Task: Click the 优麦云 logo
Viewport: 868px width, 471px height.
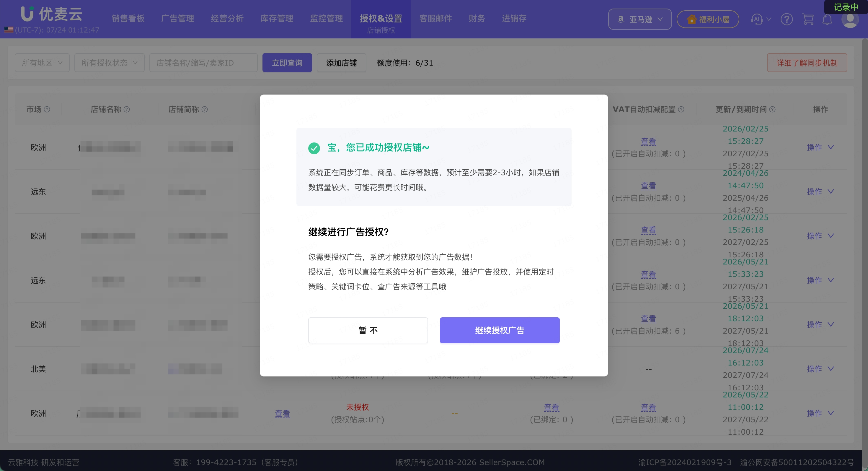Action: pos(51,14)
